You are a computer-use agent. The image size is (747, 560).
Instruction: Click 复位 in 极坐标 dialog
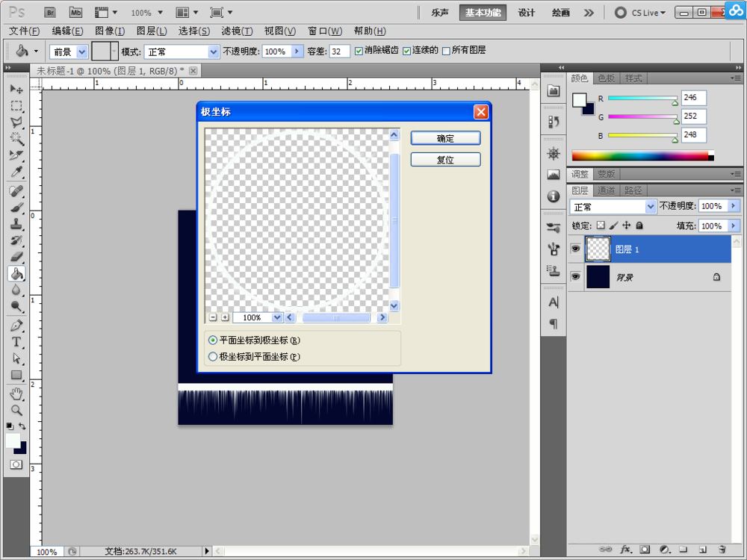point(445,160)
